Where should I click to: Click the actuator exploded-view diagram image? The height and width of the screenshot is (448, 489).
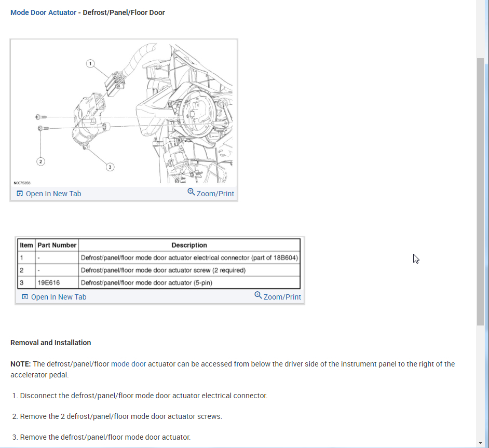point(124,113)
